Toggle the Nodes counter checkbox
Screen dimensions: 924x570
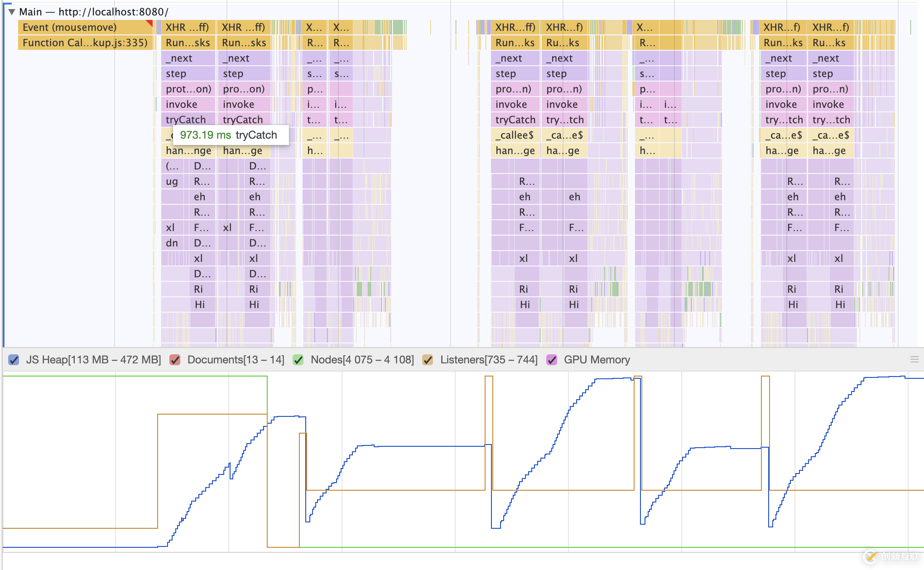(x=298, y=360)
